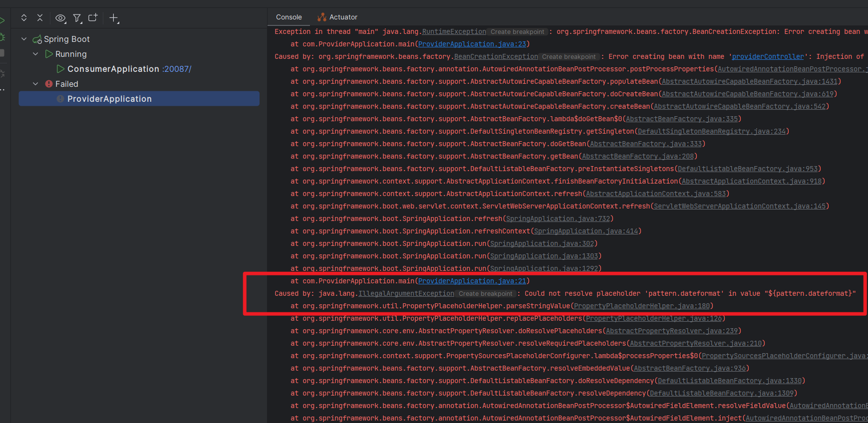Click the Add Service plus icon
This screenshot has width=868, height=423.
pos(114,18)
